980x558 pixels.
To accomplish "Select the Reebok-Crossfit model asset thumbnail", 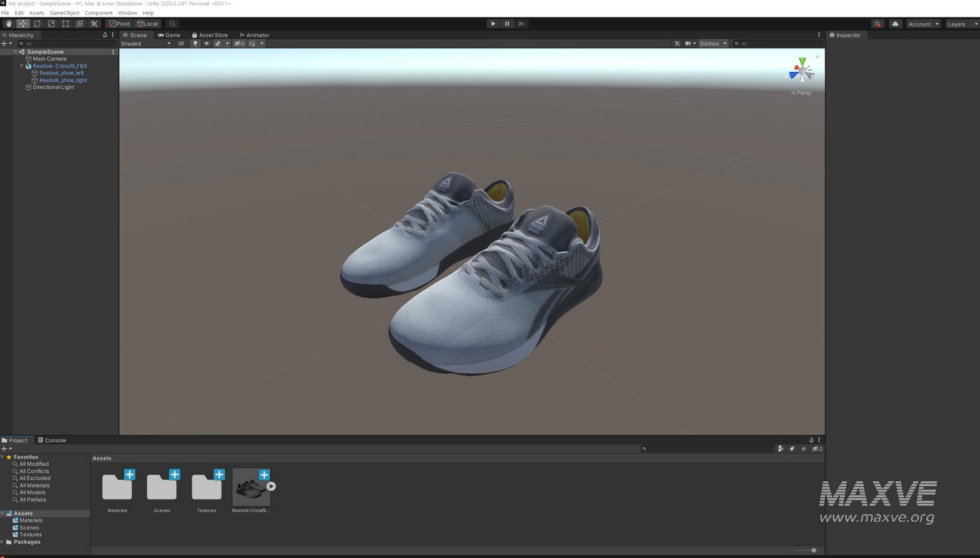I will (x=251, y=488).
